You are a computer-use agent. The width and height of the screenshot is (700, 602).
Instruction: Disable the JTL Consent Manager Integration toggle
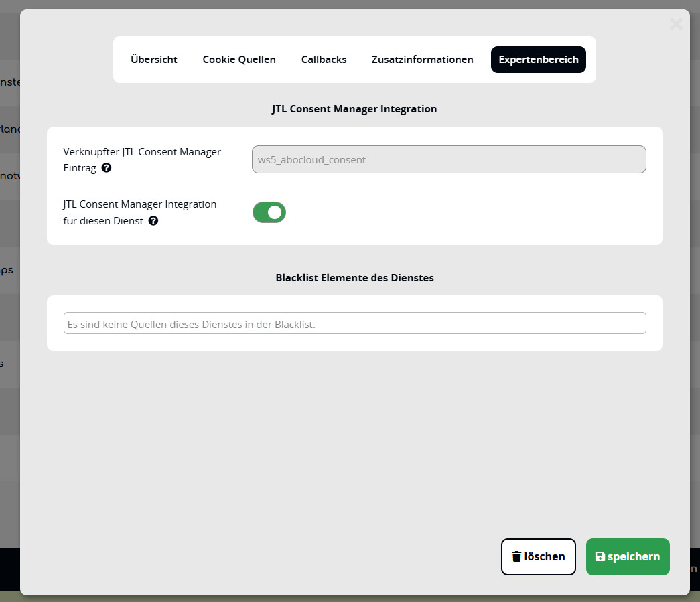tap(269, 212)
